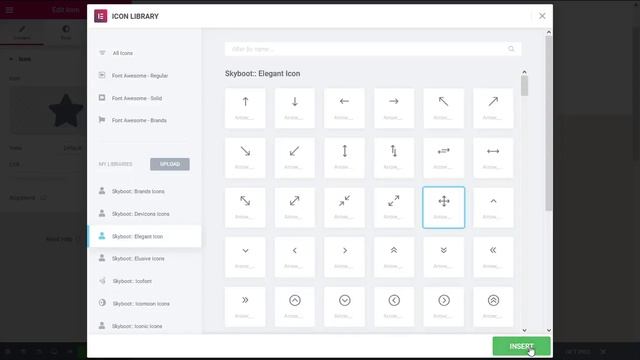
Task: Switch to Content tab in the background Elementor panel
Action: pyautogui.click(x=22, y=32)
